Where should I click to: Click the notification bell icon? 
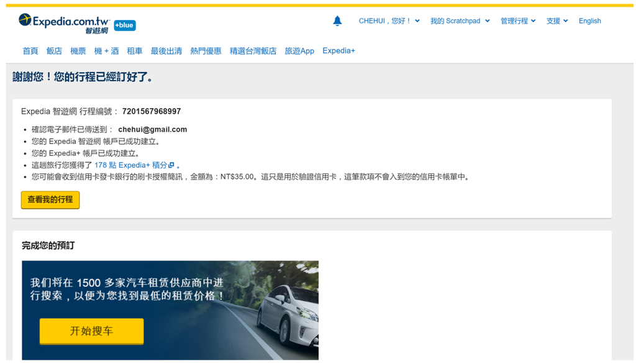pos(337,20)
